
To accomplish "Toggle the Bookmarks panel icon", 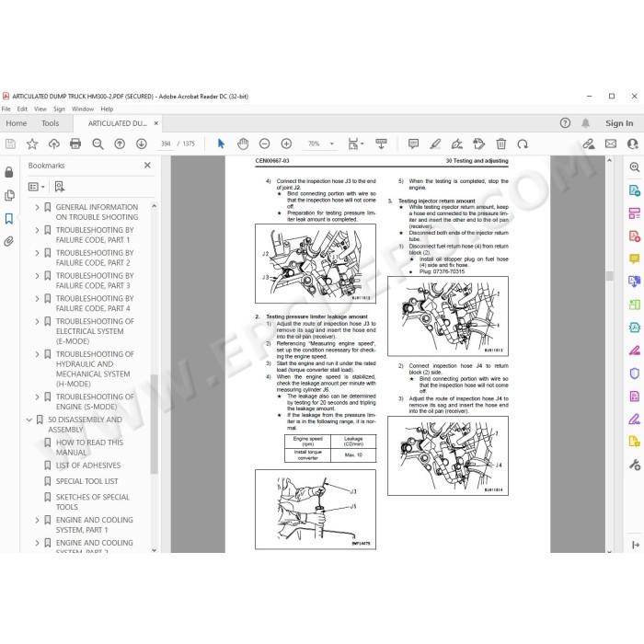I will tap(9, 218).
